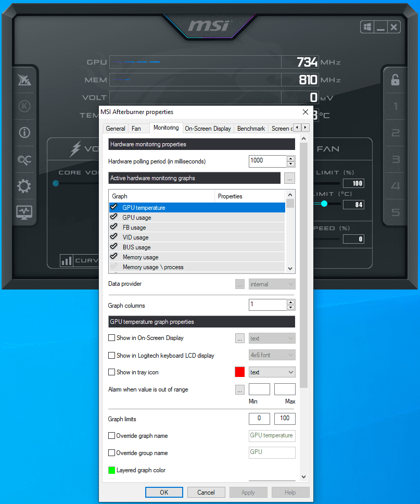Select profile slot 4
420x504 pixels.
(396, 186)
